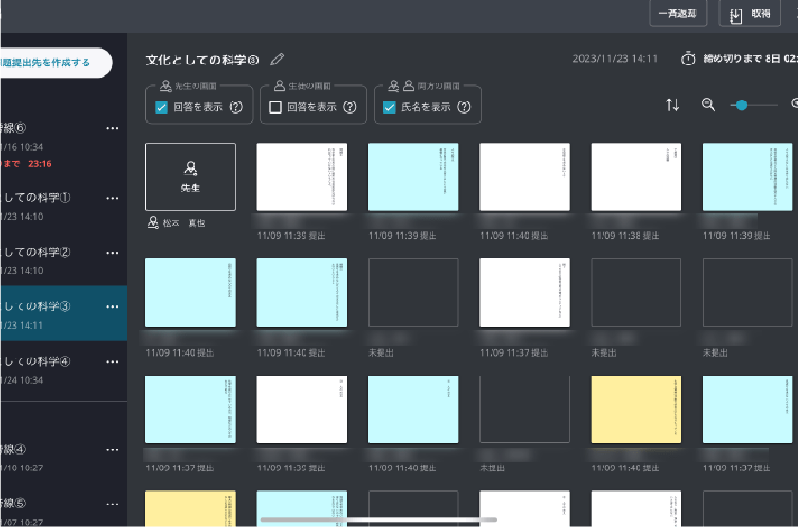
Task: Click the 2023/11/23 14:11 timestamp text
Action: [x=615, y=59]
